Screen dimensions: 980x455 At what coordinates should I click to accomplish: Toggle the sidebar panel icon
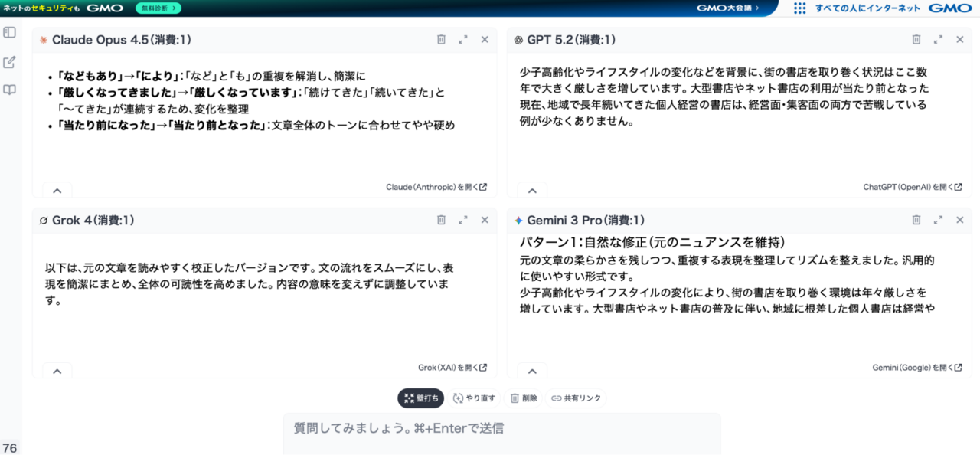[10, 33]
